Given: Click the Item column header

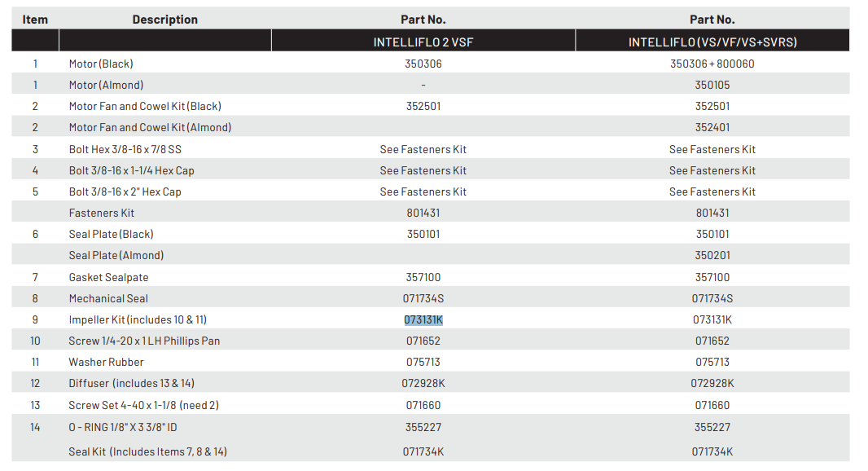Looking at the screenshot, I should pyautogui.click(x=35, y=20).
